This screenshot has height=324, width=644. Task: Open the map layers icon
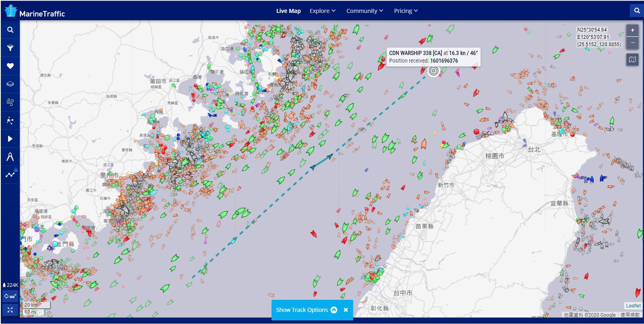point(10,84)
